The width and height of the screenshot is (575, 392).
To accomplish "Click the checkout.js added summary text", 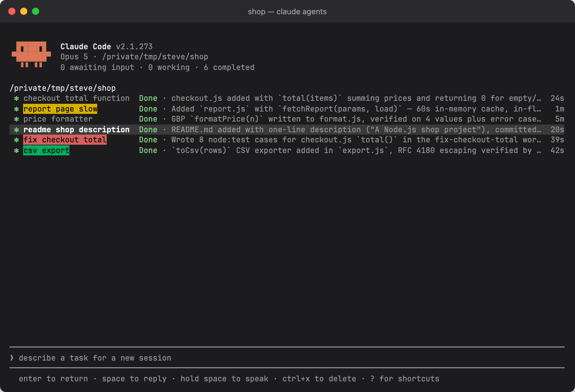I will pyautogui.click(x=356, y=98).
